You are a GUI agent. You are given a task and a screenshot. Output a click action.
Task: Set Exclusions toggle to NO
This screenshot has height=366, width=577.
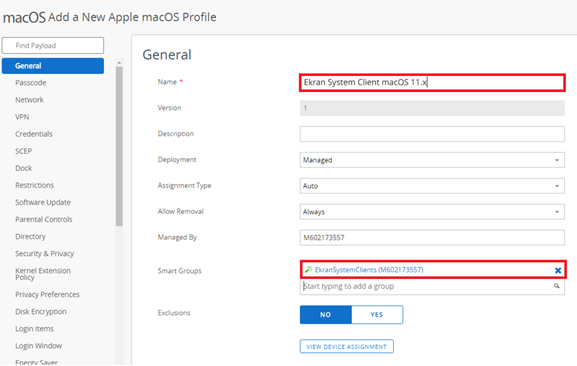point(326,315)
